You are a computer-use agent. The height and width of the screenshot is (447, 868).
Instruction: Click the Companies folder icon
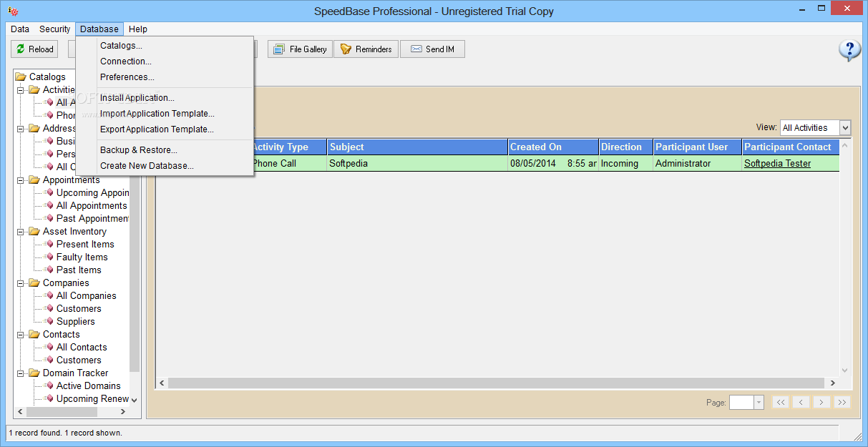[34, 283]
